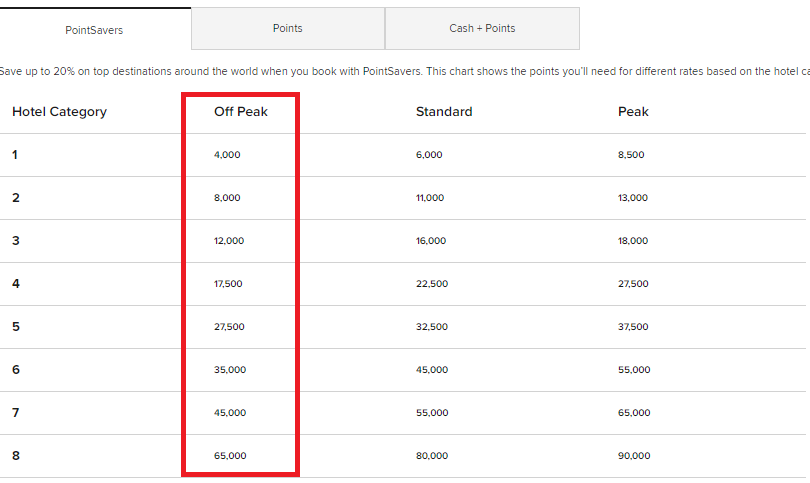The image size is (810, 483).
Task: Click the Standard column header
Action: pyautogui.click(x=444, y=112)
